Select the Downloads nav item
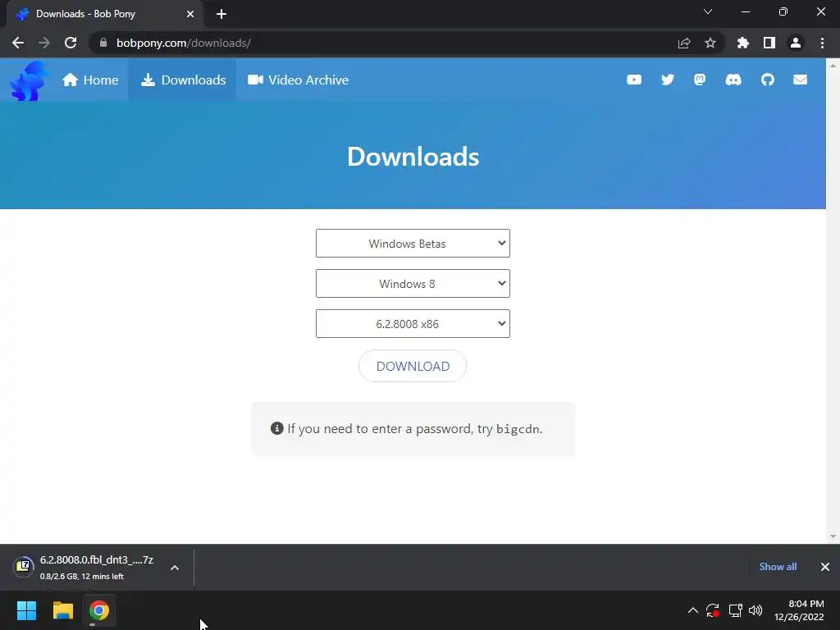Screen dimensions: 840x630 click(x=183, y=80)
